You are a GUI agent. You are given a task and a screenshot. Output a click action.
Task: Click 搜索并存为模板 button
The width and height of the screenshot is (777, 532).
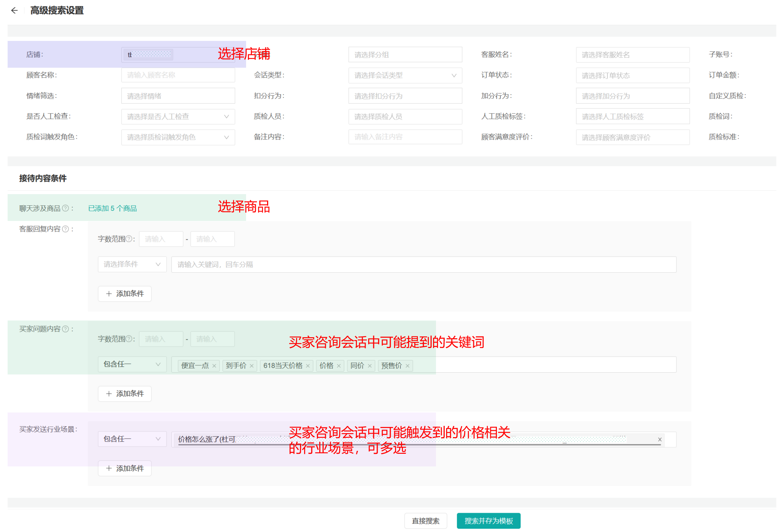click(489, 521)
